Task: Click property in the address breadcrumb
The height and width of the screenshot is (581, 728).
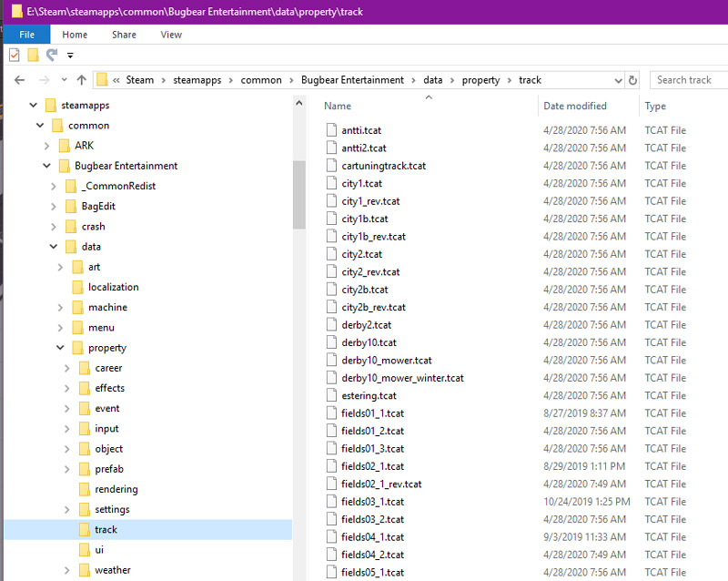Action: click(x=480, y=80)
